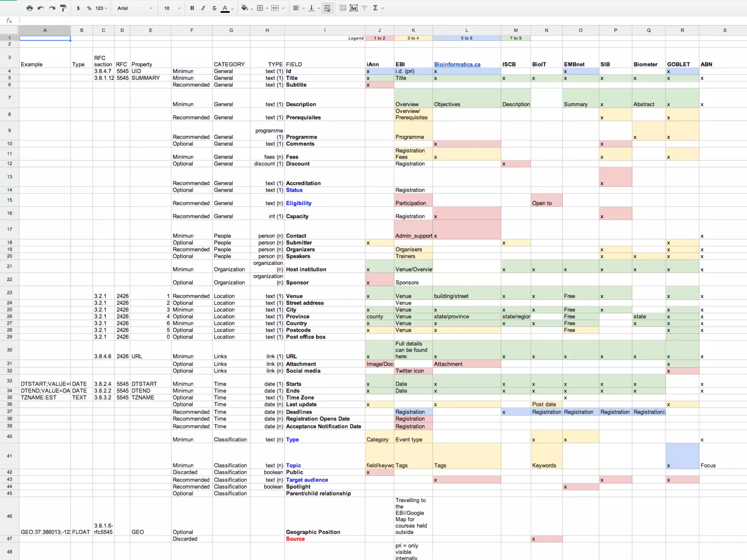
Task: Select column K header
Action: (x=413, y=30)
